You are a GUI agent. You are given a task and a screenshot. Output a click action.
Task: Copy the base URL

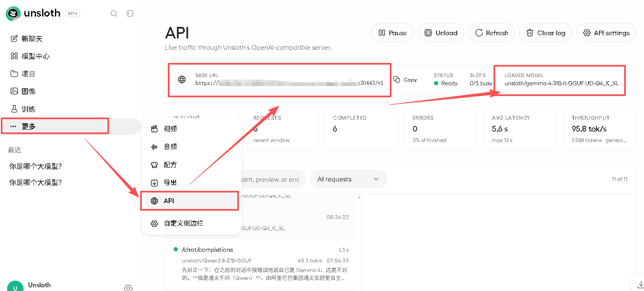click(405, 79)
